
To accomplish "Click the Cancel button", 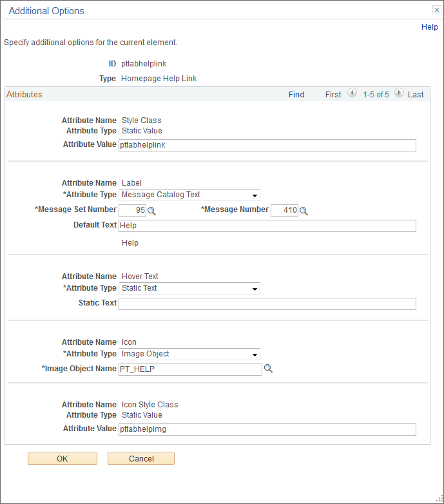I will coord(141,458).
